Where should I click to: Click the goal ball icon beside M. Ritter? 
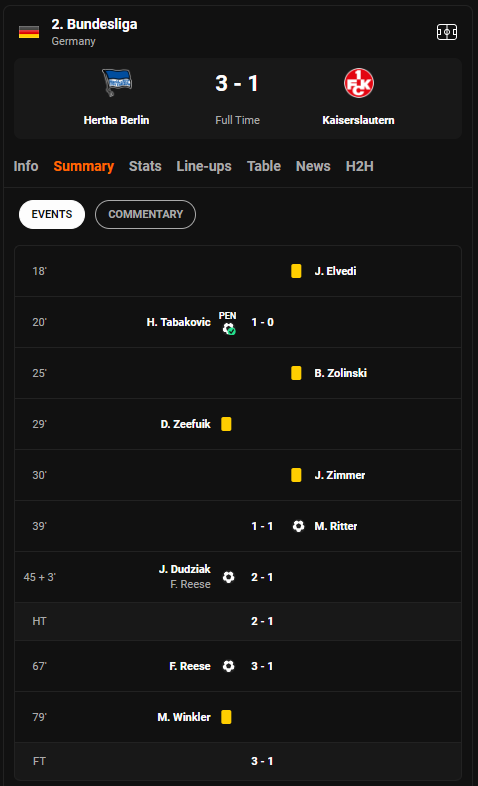tap(298, 526)
